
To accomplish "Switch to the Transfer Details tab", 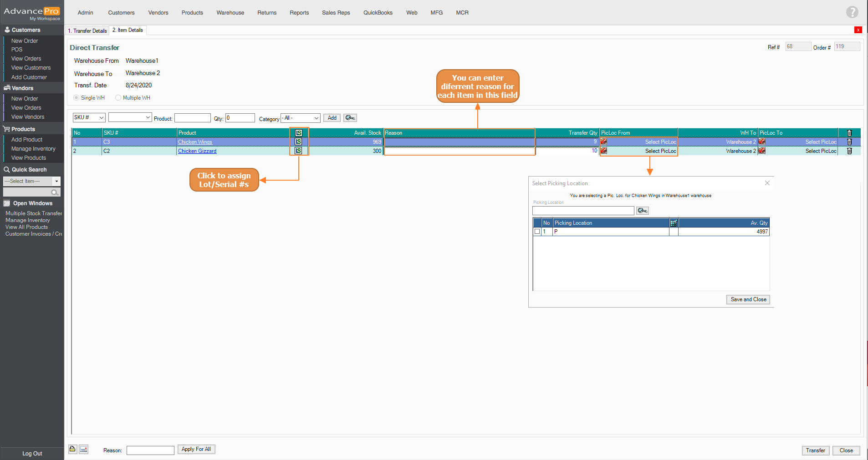I will [x=87, y=31].
